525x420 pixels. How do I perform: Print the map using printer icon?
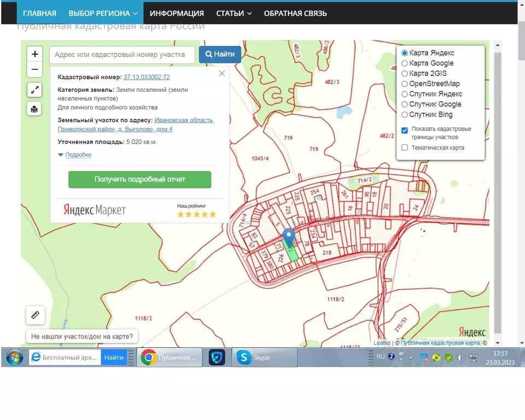[x=34, y=109]
